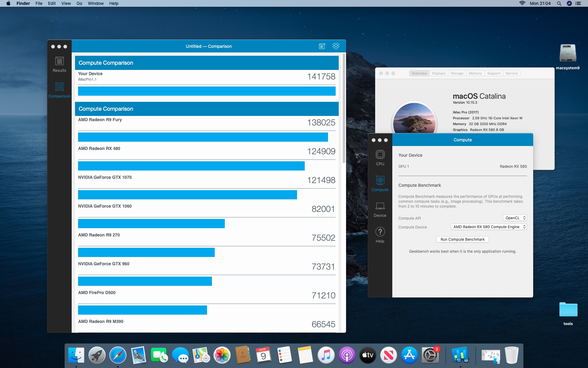Open the Results sidebar section
This screenshot has height=368, width=588.
tap(59, 64)
